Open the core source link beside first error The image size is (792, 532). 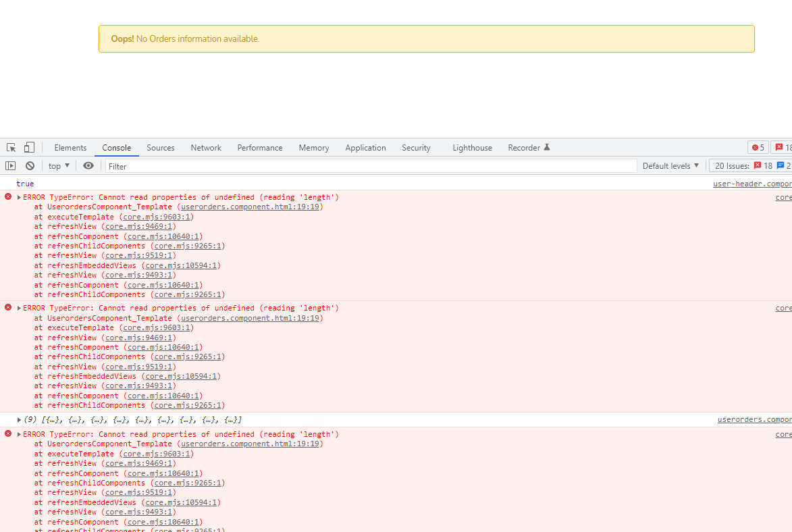[x=783, y=197]
